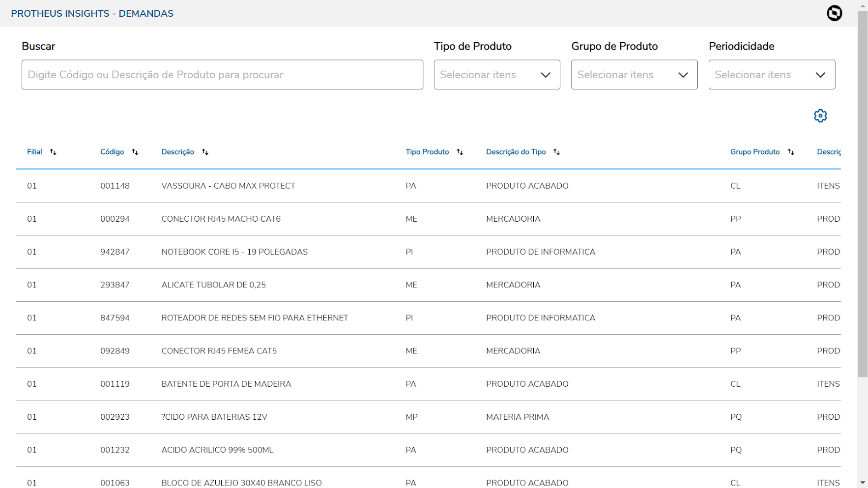Click the TOTVS logo icon
Image resolution: width=868 pixels, height=488 pixels.
834,13
